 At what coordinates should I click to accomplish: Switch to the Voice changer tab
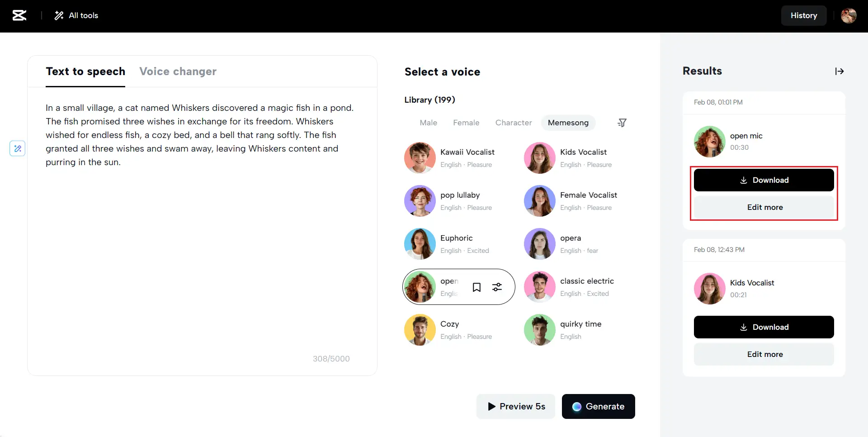pyautogui.click(x=178, y=71)
